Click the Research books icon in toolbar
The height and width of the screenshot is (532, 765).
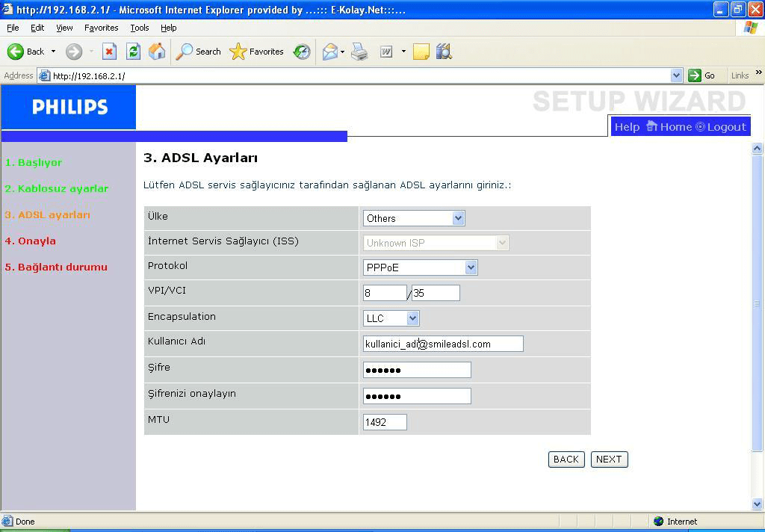444,52
